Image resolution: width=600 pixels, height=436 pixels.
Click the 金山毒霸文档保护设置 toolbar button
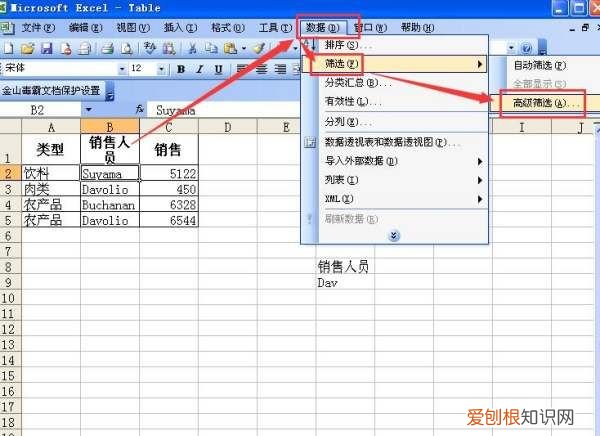coord(51,91)
